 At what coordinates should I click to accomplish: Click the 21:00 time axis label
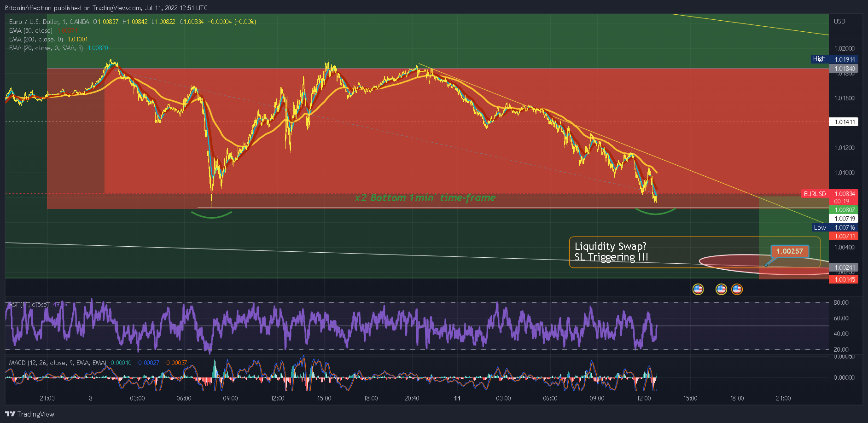click(x=783, y=398)
